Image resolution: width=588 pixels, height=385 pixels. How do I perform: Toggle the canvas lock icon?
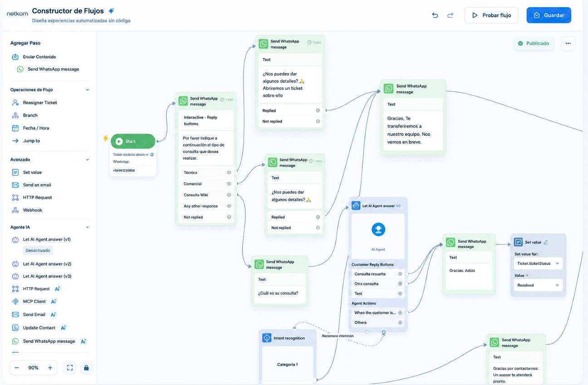[86, 368]
